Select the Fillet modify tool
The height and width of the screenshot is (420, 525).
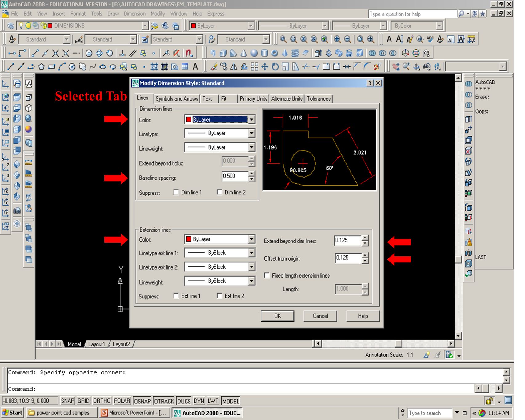click(367, 66)
